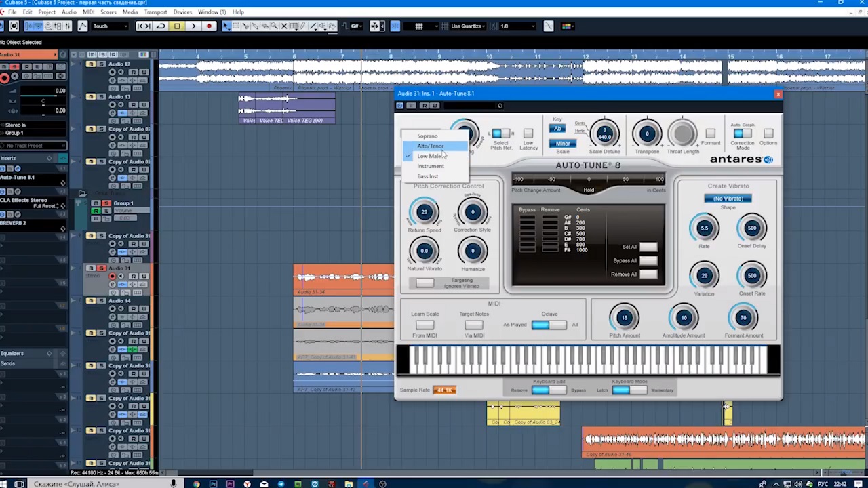Unsolo the Group 1 track
868x488 pixels.
pos(106,203)
